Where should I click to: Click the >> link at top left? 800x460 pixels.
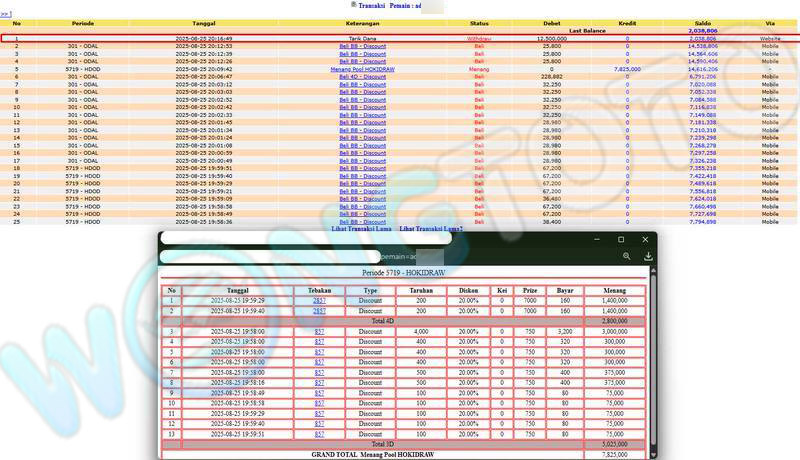6,14
